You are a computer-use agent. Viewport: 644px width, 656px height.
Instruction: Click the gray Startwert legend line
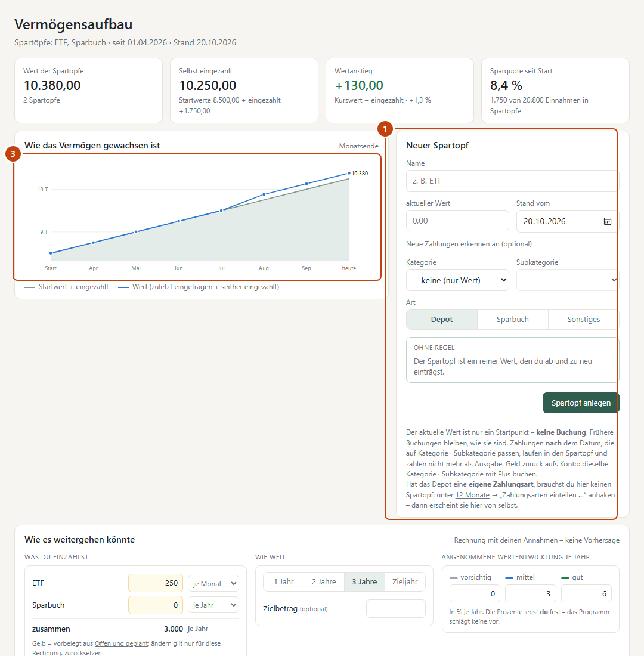tap(30, 287)
